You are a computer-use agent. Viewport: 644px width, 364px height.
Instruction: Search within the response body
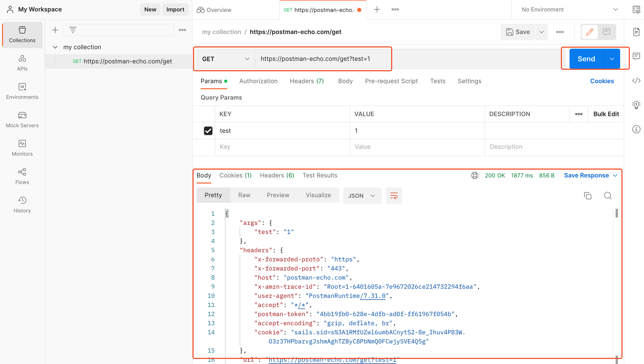coord(608,196)
